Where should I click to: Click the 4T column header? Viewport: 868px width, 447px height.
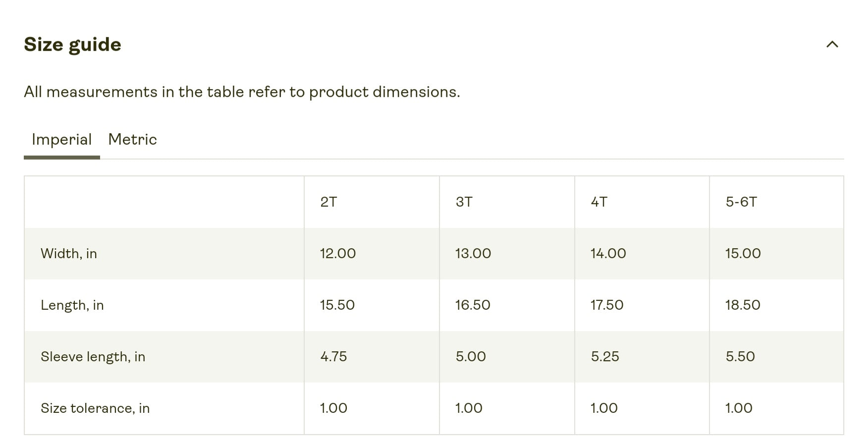tap(599, 202)
